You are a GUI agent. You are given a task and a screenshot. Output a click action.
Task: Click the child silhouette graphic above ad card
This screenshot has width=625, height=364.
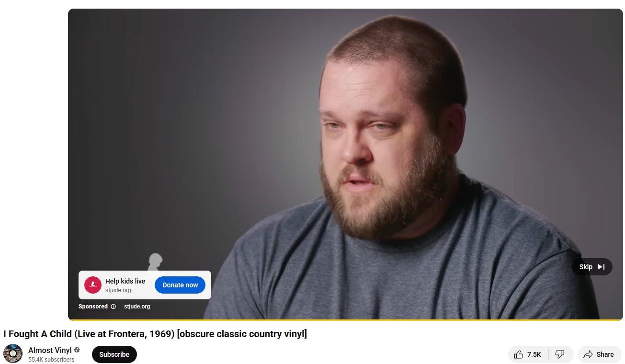[155, 263]
